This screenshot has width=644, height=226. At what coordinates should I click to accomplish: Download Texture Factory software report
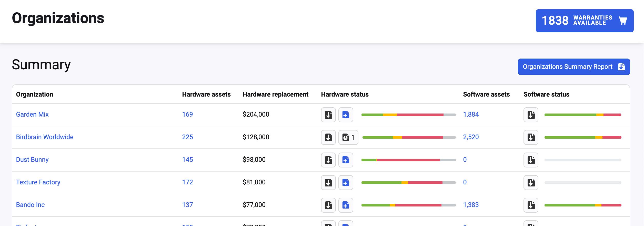tap(531, 183)
